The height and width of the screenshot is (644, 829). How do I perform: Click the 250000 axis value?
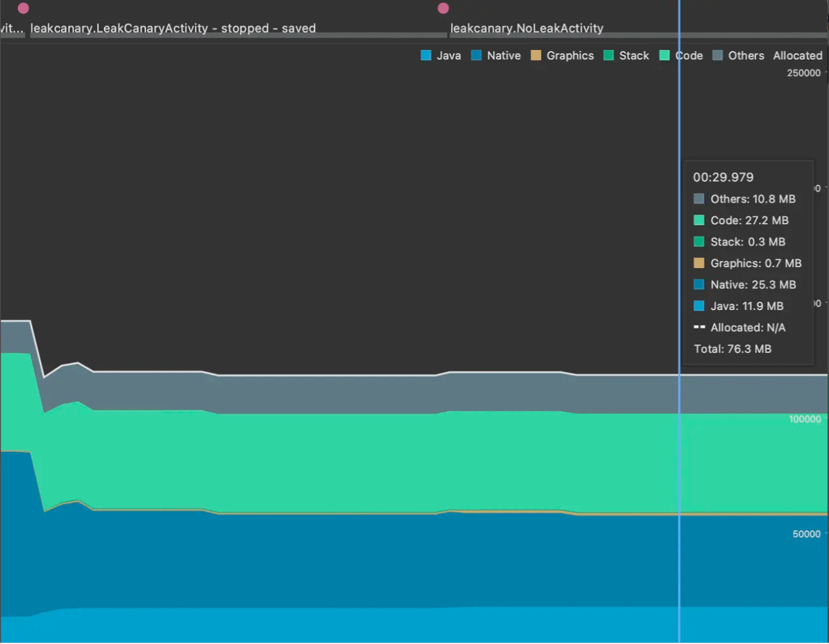point(804,73)
